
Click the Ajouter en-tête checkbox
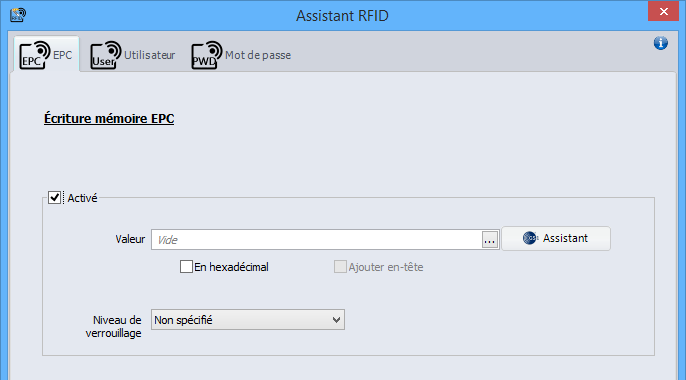(x=340, y=267)
